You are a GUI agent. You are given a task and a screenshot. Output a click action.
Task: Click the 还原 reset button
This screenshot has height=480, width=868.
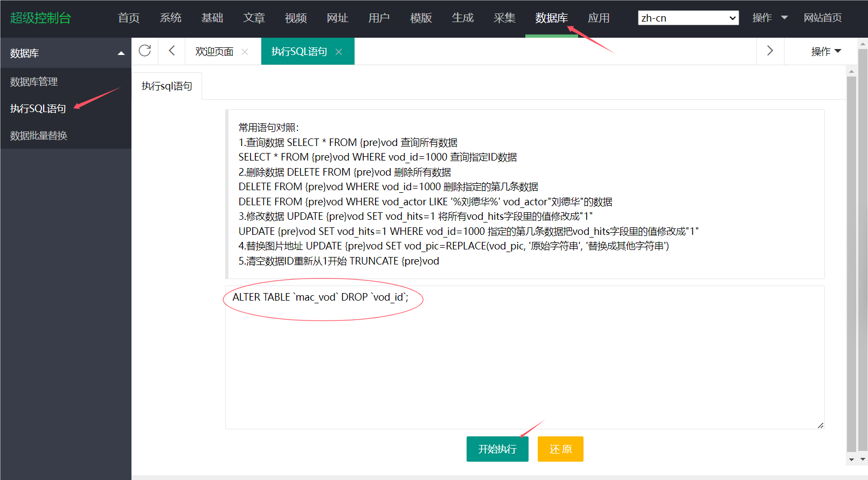click(x=560, y=449)
